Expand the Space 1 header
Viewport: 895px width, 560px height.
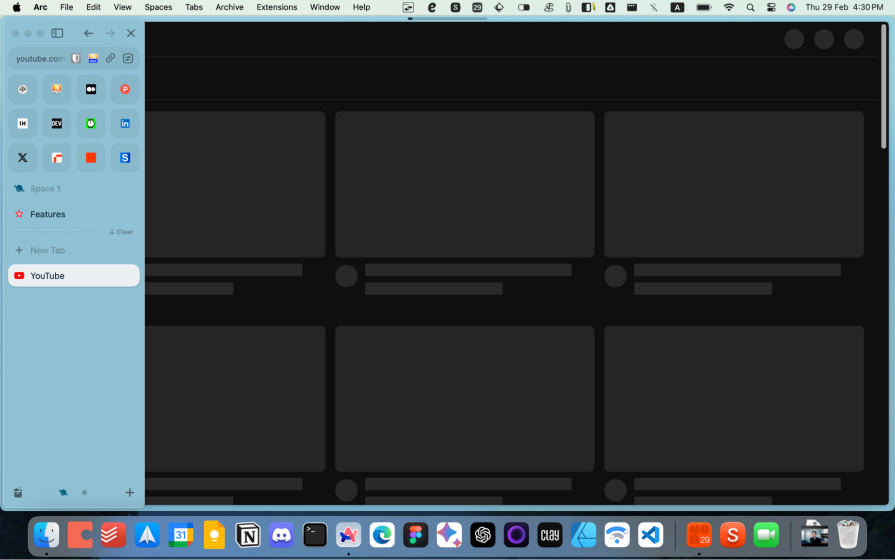coord(45,188)
